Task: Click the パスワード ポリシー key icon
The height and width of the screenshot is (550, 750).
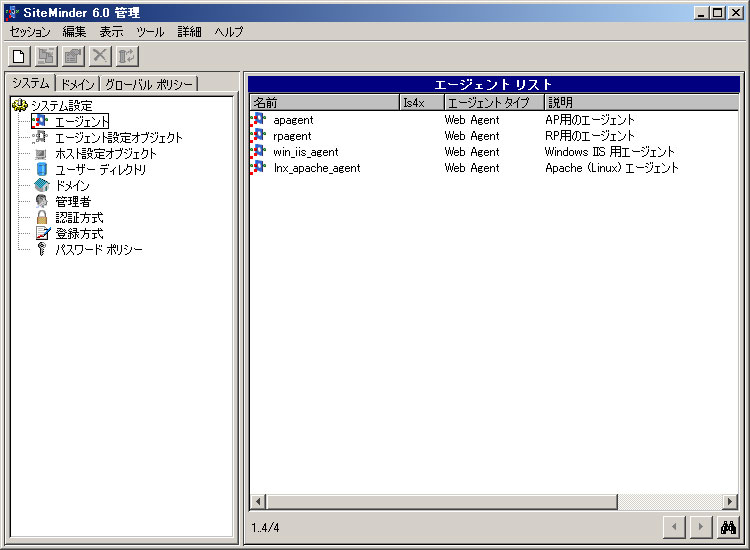Action: [42, 249]
